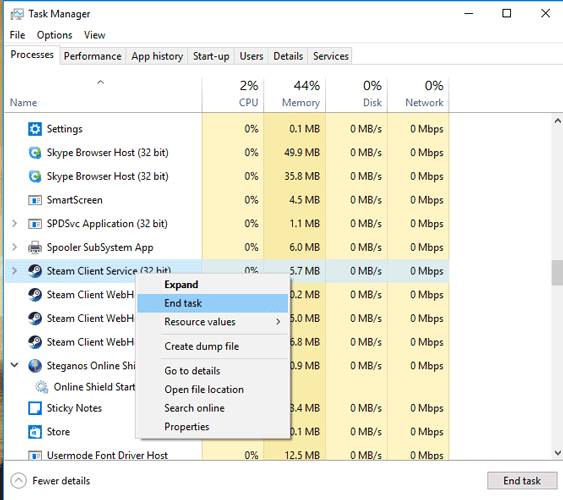Click the Steam icon in the 6.8 MB WebHelper row

(x=35, y=342)
